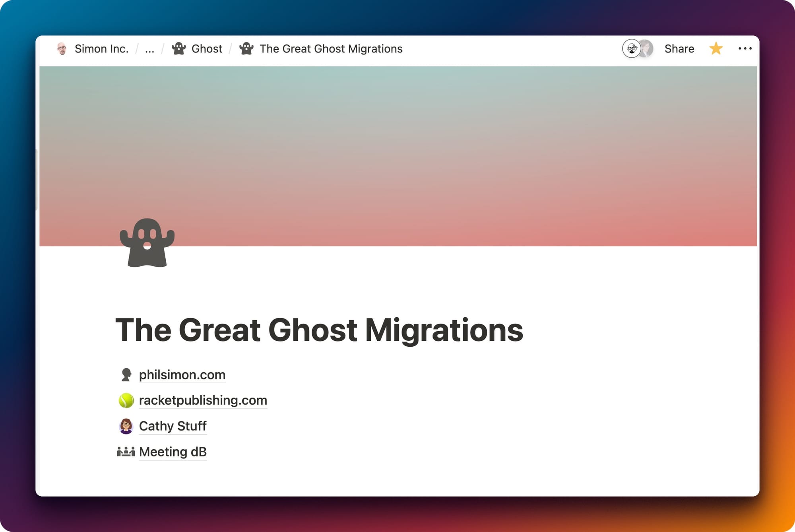Open the racketpublishing.com page link

203,400
